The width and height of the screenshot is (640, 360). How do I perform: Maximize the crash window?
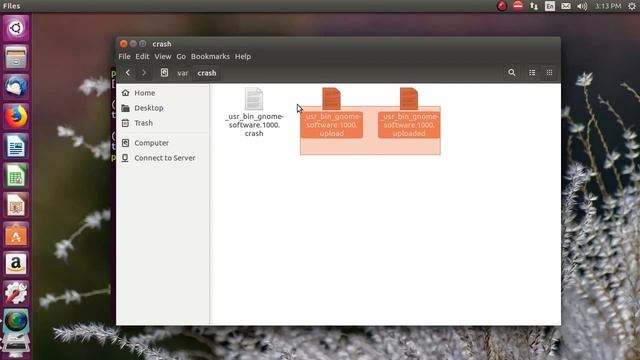click(x=142, y=44)
